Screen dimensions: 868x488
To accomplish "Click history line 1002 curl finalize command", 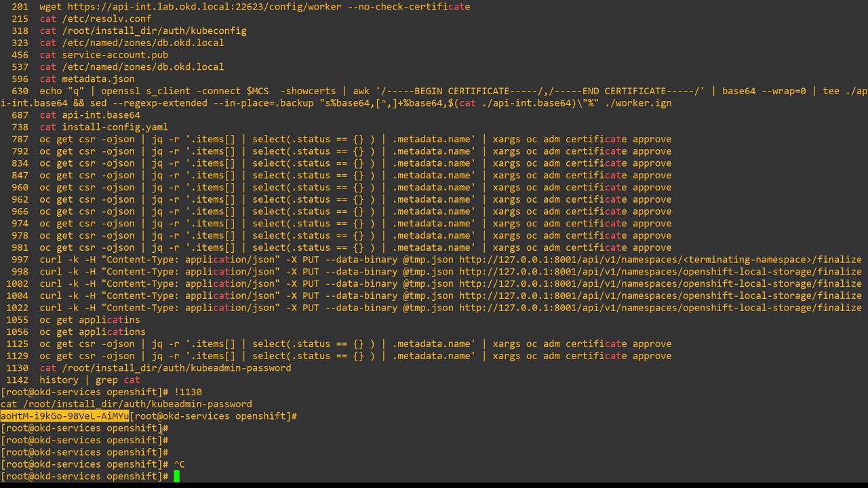I will [450, 284].
